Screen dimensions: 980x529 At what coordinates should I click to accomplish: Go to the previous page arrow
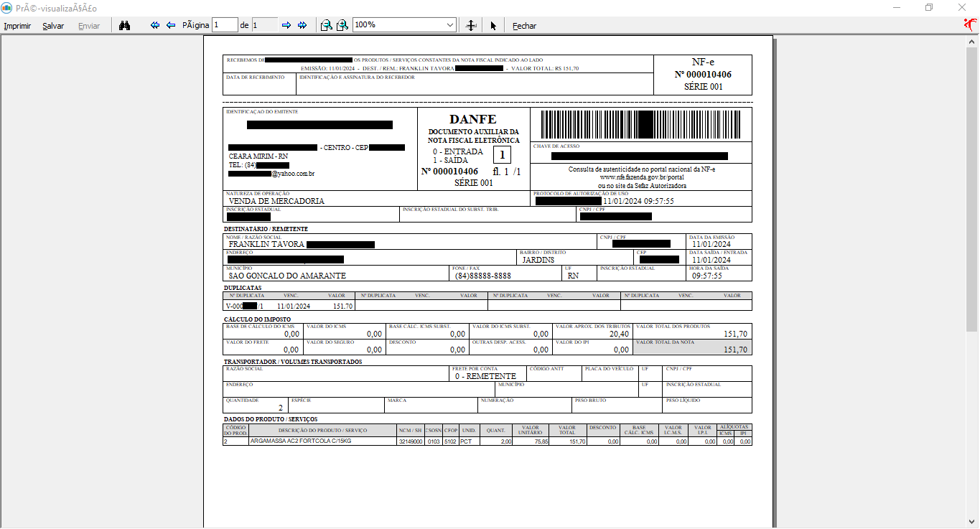pyautogui.click(x=171, y=25)
